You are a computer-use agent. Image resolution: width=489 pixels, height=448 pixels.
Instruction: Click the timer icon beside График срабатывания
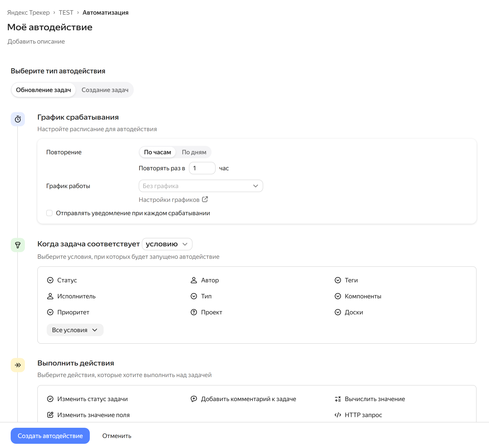18,119
